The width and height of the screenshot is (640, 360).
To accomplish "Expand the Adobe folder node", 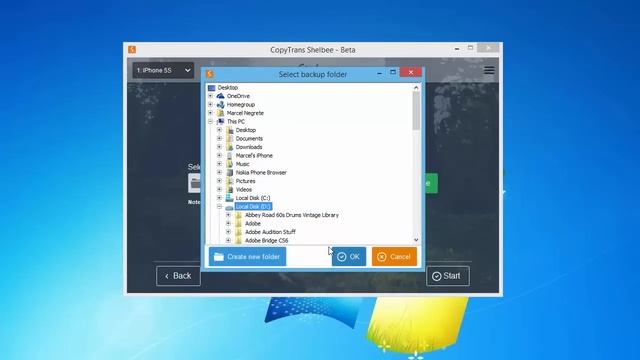I will tap(229, 224).
